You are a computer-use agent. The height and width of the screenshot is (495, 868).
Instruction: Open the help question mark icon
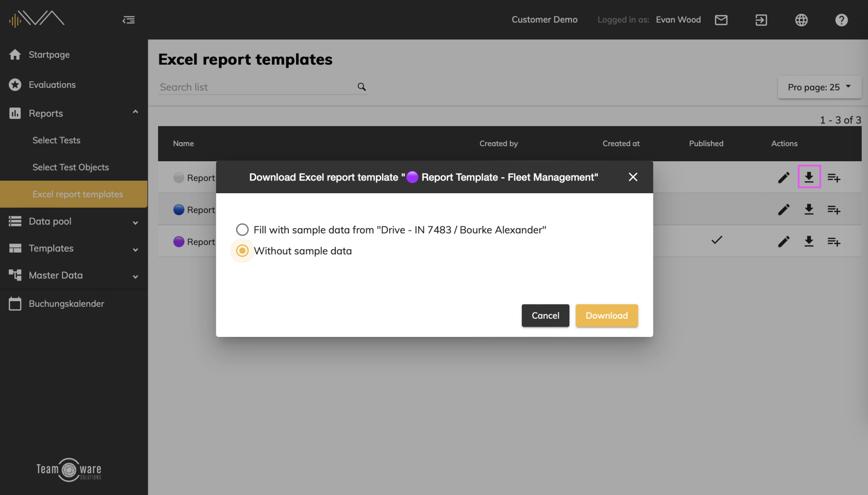(842, 20)
